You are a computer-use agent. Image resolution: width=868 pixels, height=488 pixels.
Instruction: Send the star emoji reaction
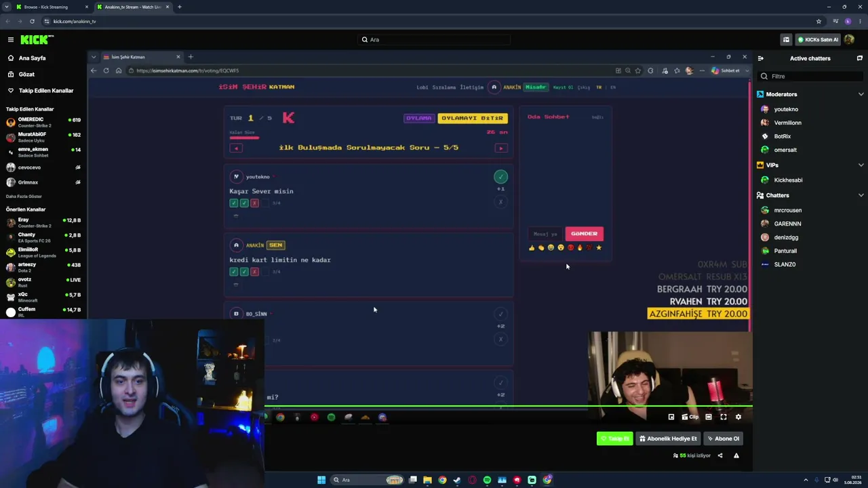[x=599, y=248]
